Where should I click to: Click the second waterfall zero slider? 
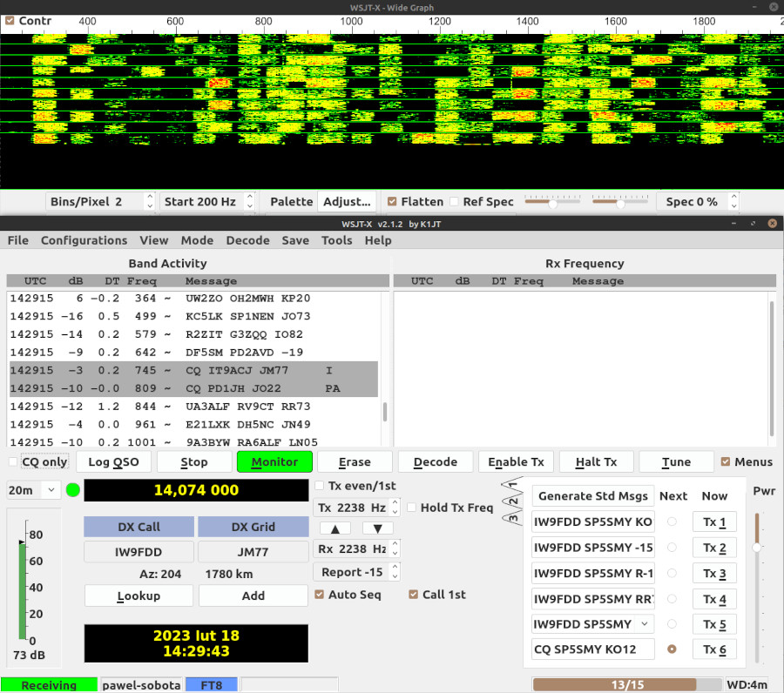tap(620, 201)
